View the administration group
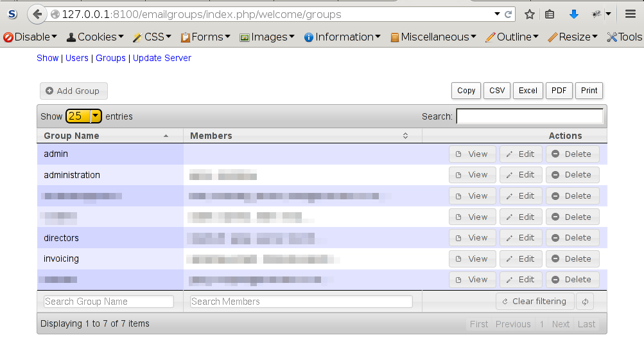644x344 pixels. pyautogui.click(x=473, y=175)
